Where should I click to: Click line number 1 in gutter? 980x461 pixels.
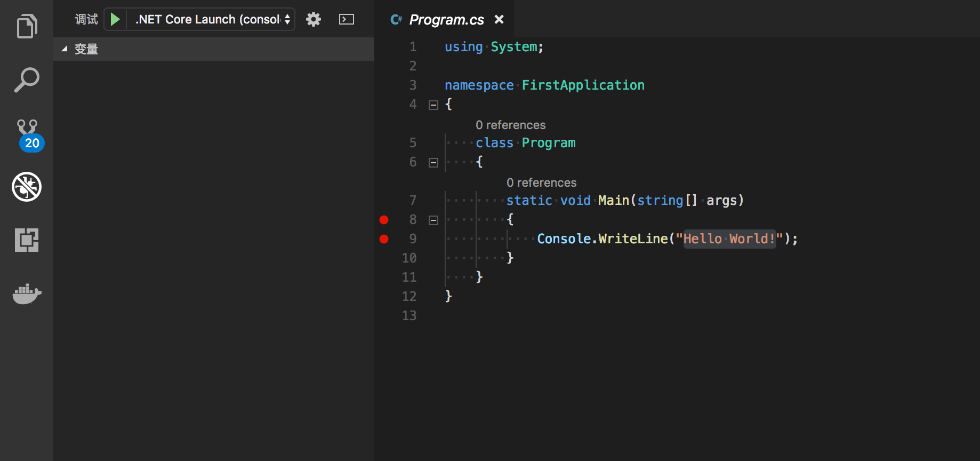pos(413,47)
